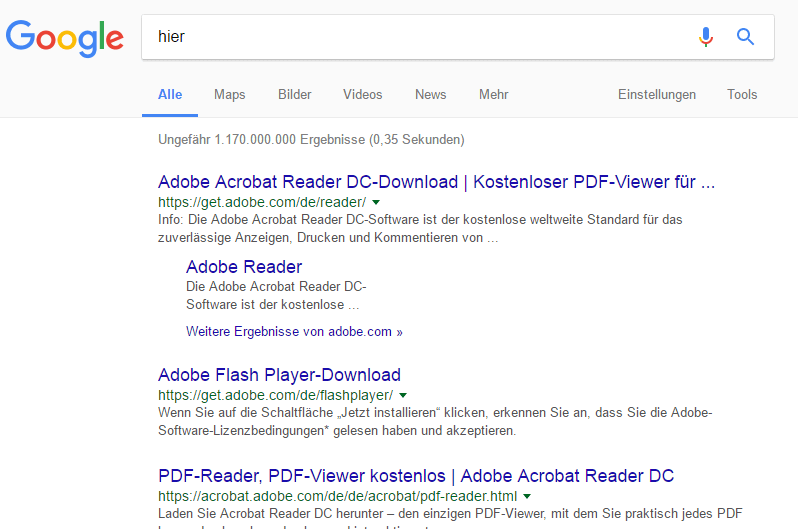Viewport: 800px width, 529px height.
Task: Click URL text https://get.adobe.com/de/reader/
Action: (262, 203)
